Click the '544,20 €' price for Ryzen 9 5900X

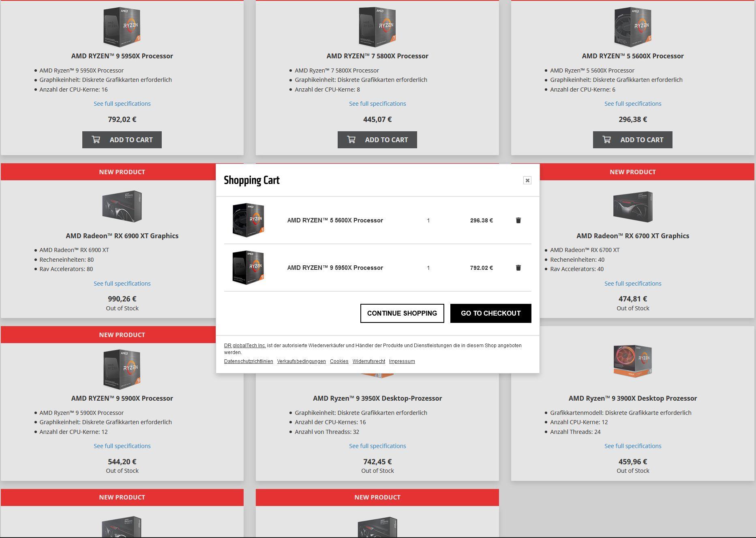coord(122,462)
